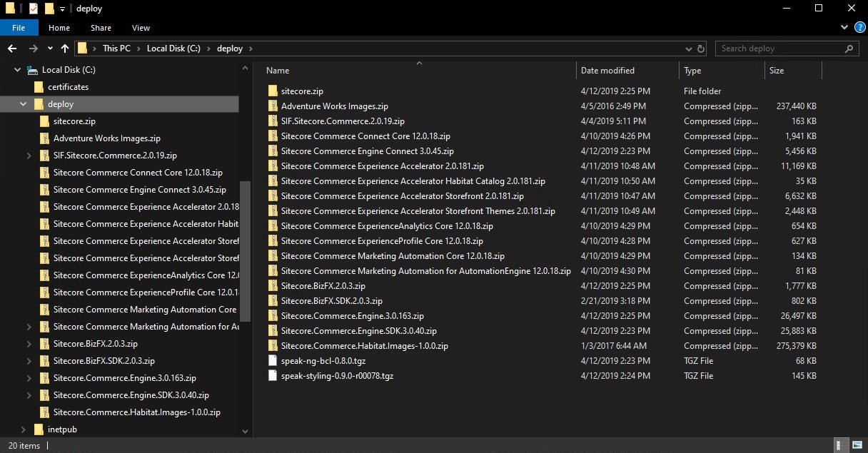Switch to the View ribbon tab
The image size is (868, 453).
tap(141, 28)
